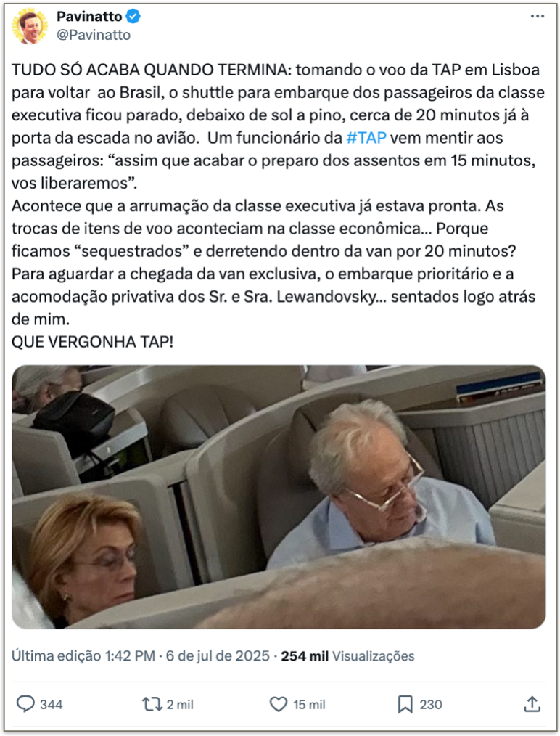560x736 pixels.
Task: Click the blue verified badge
Action: coord(133,17)
